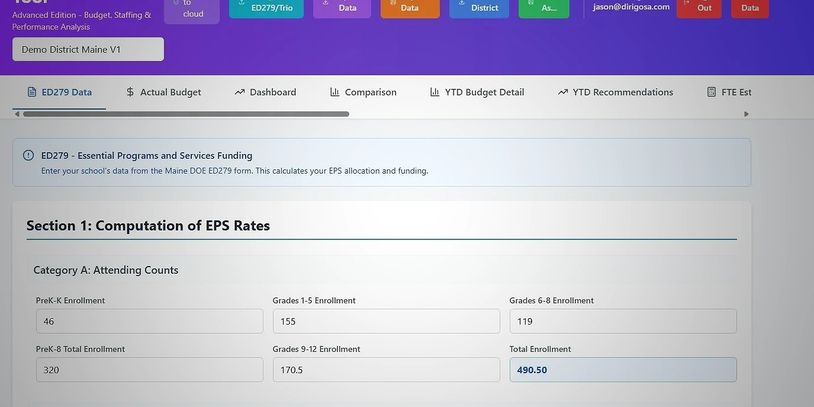Image resolution: width=814 pixels, height=407 pixels.
Task: Click the trend line icon beside Dashboard
Action: pyautogui.click(x=240, y=92)
